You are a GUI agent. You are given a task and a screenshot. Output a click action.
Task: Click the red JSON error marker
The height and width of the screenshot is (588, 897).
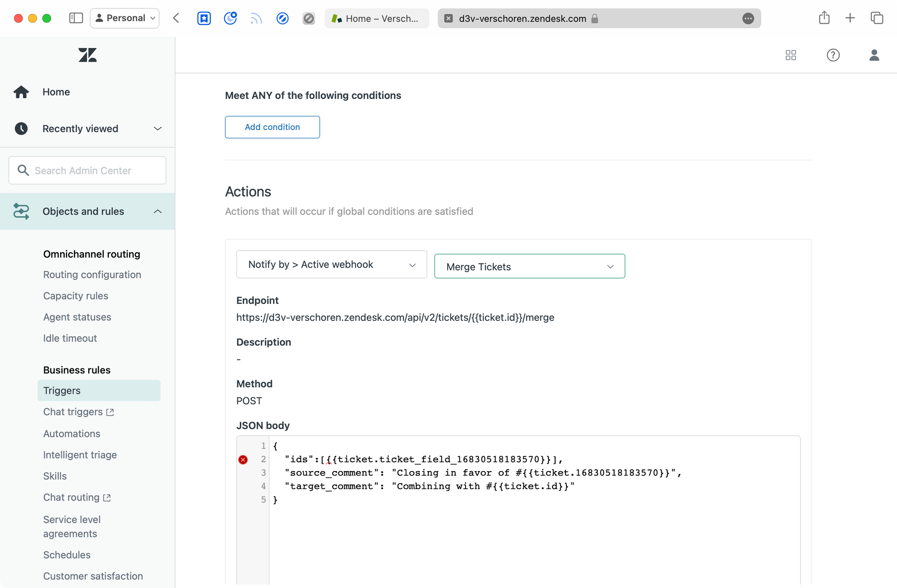click(x=243, y=459)
